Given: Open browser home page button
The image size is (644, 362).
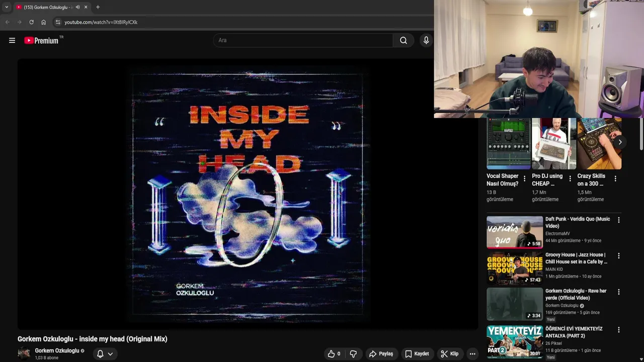Looking at the screenshot, I should point(43,22).
